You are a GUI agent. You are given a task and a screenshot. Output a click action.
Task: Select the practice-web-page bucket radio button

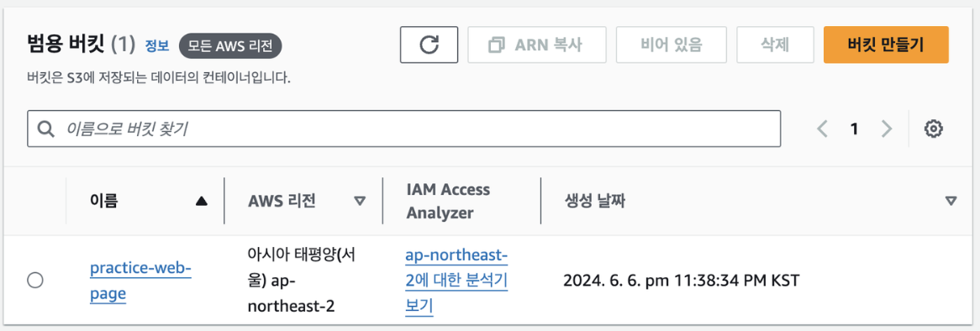click(x=35, y=281)
